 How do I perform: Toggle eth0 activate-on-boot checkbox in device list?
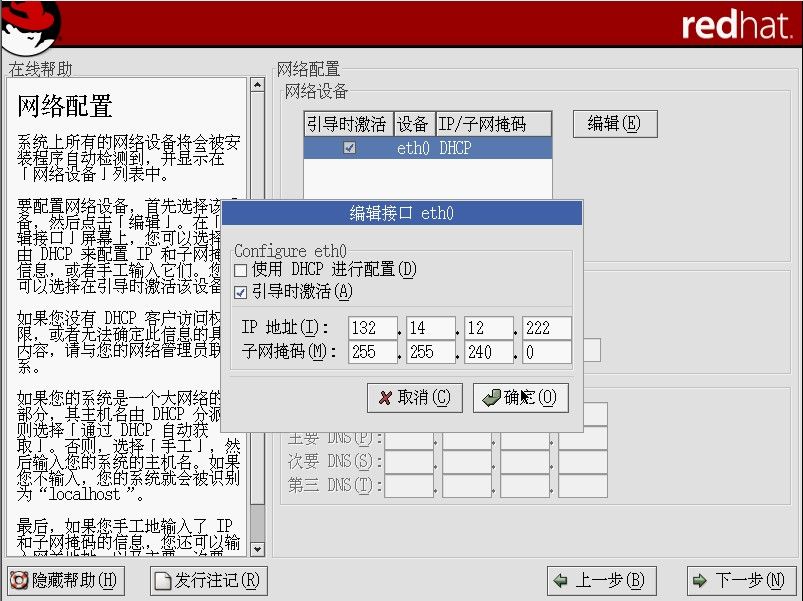[x=349, y=148]
